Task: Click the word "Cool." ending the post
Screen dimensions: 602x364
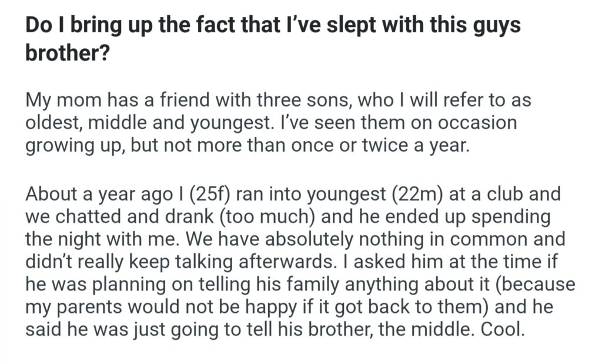Action: tap(501, 329)
